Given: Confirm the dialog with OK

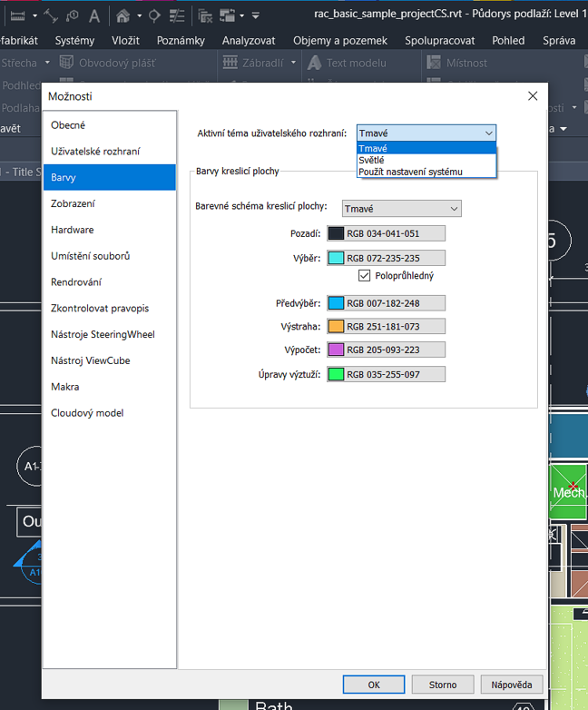Looking at the screenshot, I should tap(373, 685).
